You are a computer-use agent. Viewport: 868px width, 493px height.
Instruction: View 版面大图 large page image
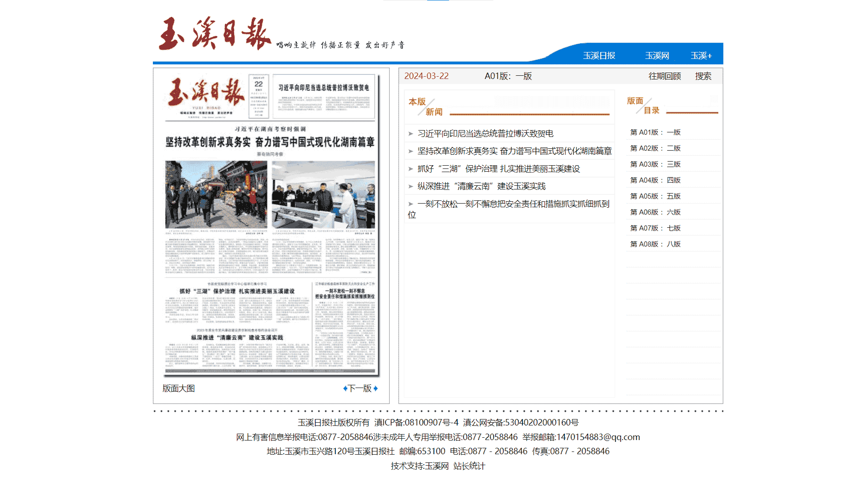179,388
